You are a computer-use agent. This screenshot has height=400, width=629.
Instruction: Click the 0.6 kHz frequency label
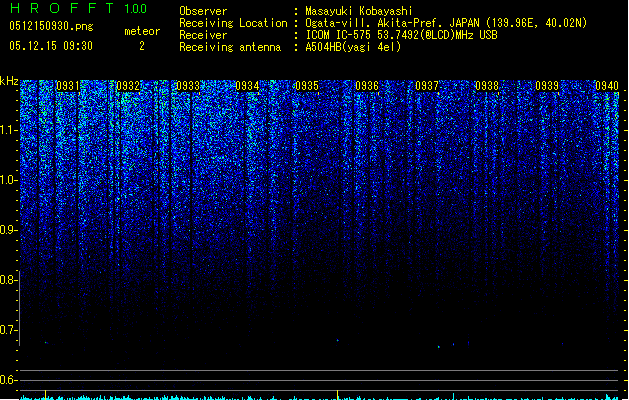pyautogui.click(x=8, y=380)
